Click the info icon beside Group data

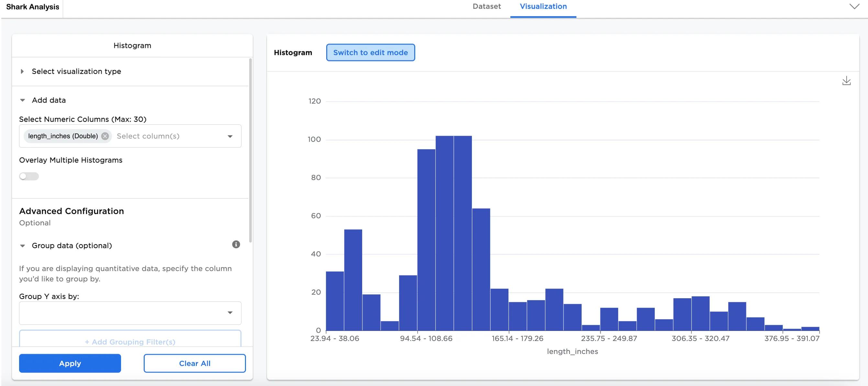pos(236,244)
